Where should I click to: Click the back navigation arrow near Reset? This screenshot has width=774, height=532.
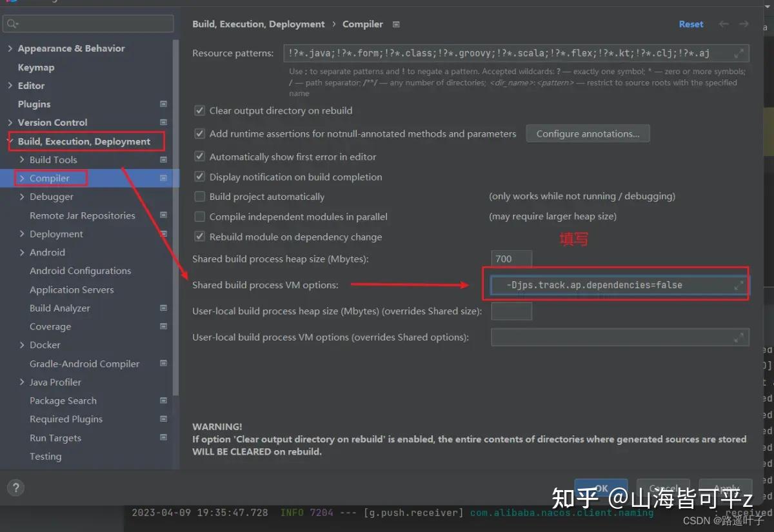click(723, 24)
